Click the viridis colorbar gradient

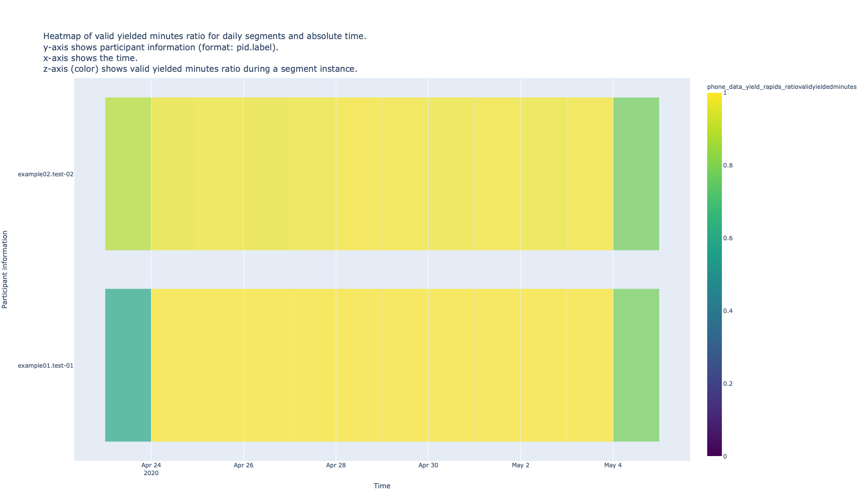[x=714, y=273]
